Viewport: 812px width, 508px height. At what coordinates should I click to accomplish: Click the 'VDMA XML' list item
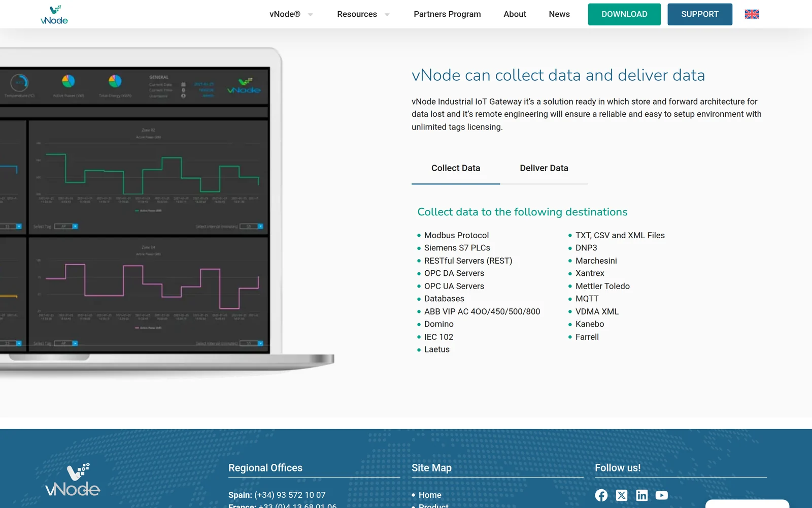pos(597,311)
